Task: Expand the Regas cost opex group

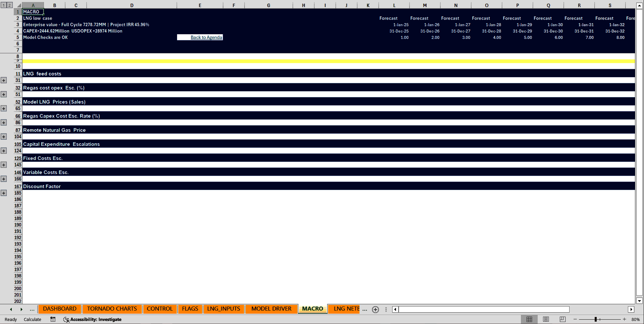Action: point(4,94)
